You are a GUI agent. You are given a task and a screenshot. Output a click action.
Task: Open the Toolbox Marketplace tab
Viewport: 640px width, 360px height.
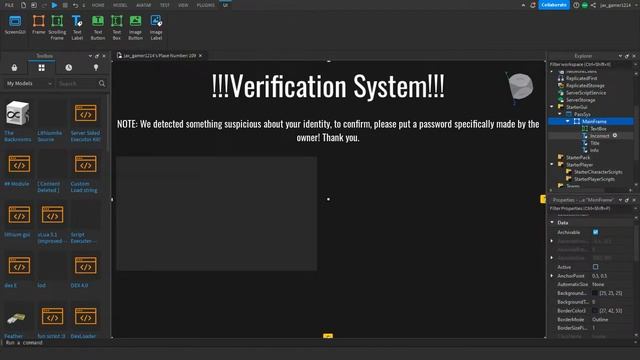coord(14,68)
